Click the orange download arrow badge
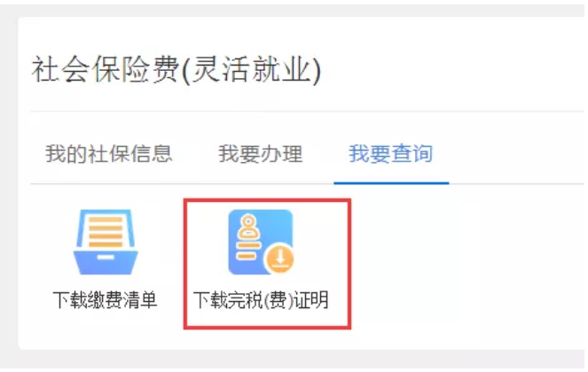Image resolution: width=588 pixels, height=372 pixels. pos(279,259)
